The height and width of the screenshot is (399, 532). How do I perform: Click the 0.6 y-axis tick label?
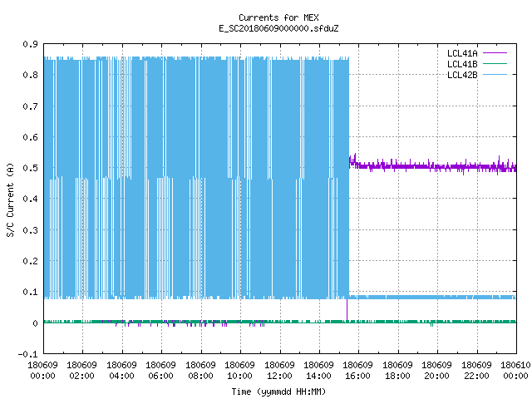(30, 137)
